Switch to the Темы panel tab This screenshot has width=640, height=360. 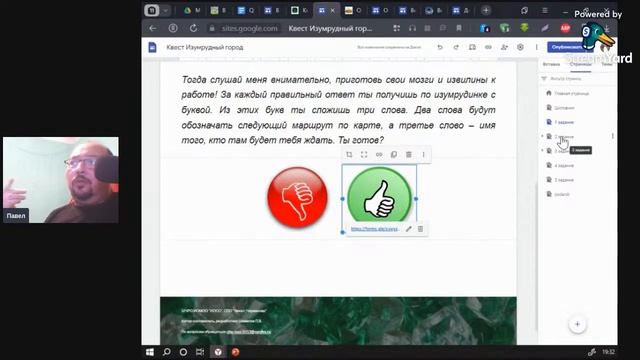point(607,64)
